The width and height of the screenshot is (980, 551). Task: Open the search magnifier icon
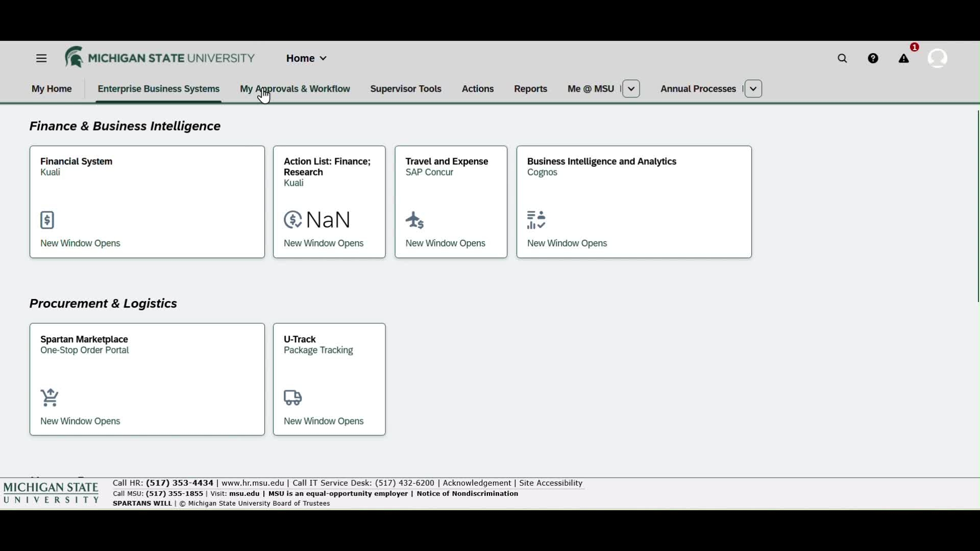coord(843,59)
